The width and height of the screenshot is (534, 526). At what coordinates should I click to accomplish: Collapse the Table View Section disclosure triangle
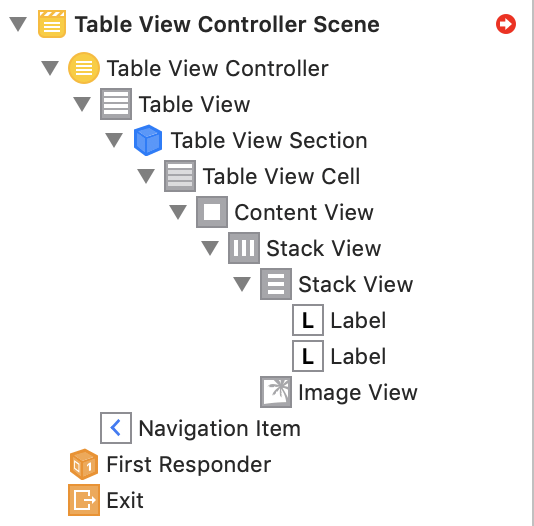pyautogui.click(x=114, y=140)
